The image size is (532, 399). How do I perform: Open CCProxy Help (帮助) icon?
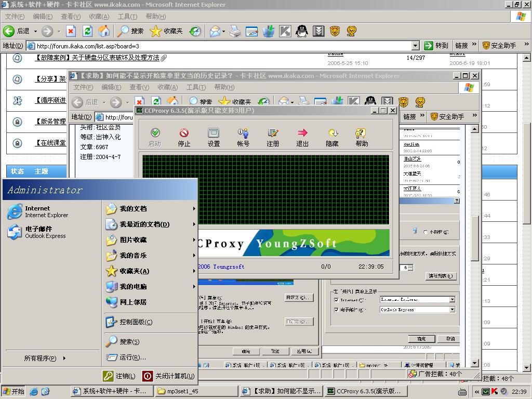click(362, 137)
